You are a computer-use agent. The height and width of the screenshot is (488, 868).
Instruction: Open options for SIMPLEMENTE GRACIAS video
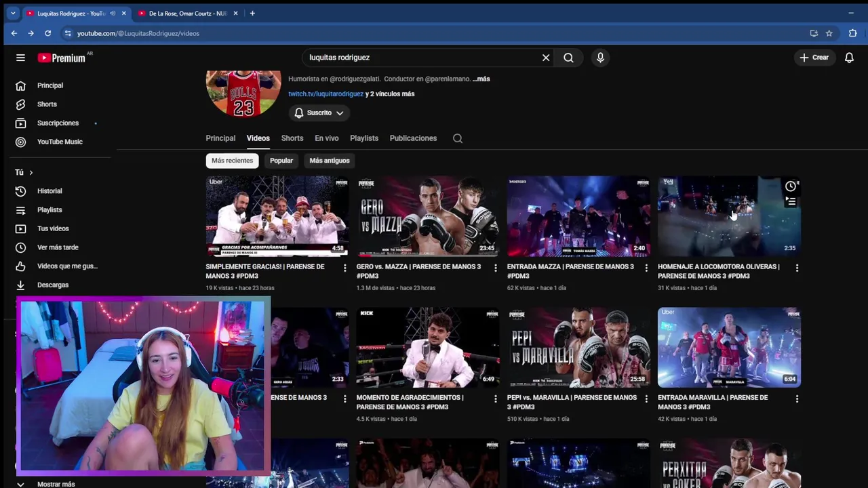point(344,268)
